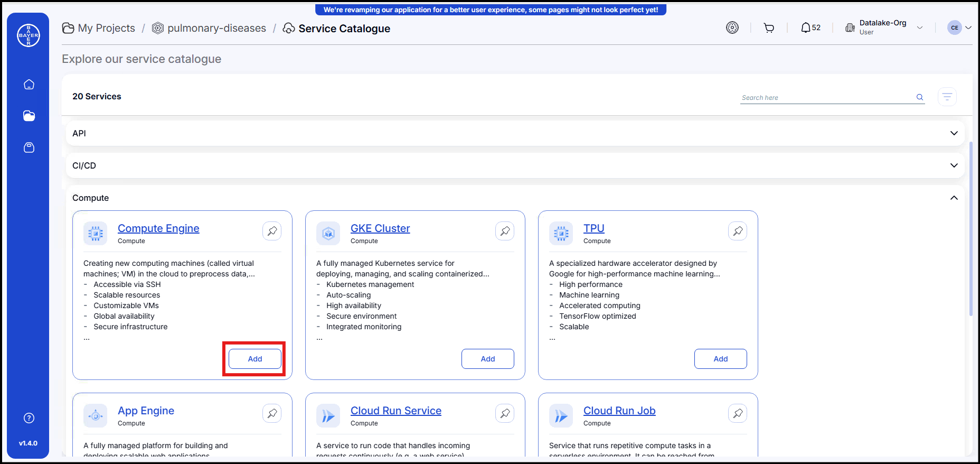
Task: Click the organization building icon
Action: [x=850, y=27]
